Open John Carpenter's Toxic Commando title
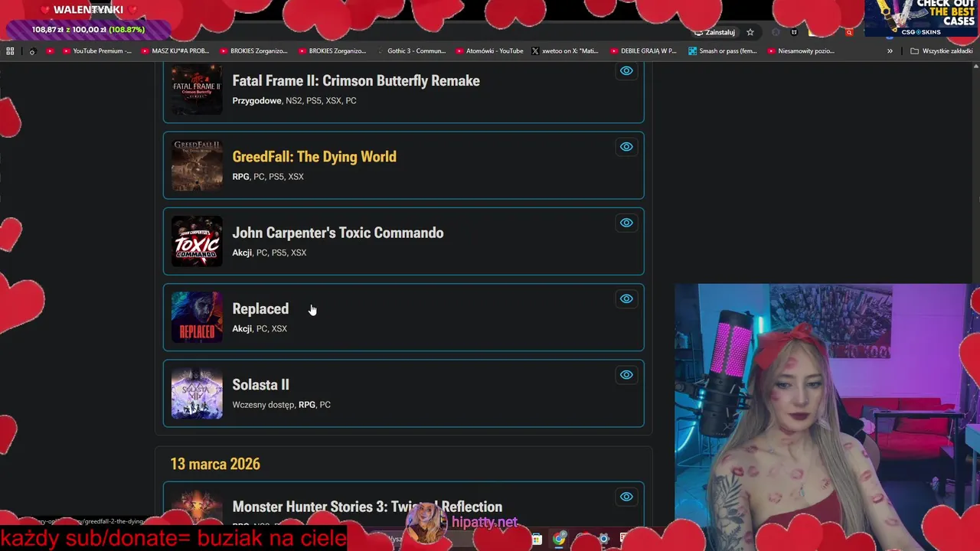The width and height of the screenshot is (980, 551). pos(338,233)
